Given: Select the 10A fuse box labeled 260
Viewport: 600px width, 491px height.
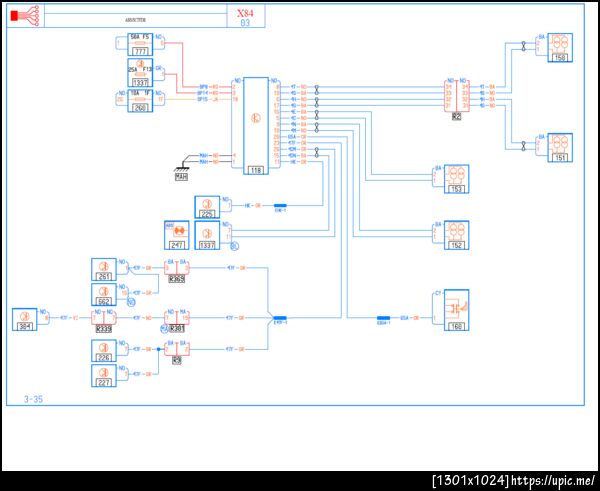Looking at the screenshot, I should 140,101.
